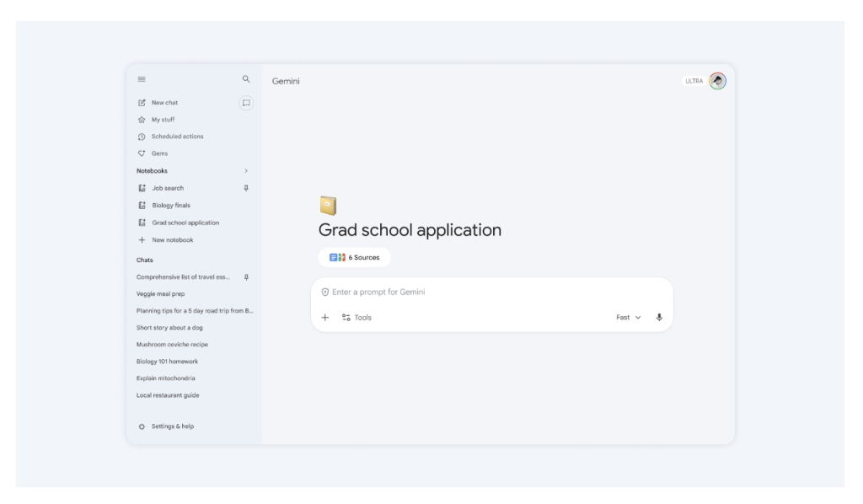The image size is (863, 504).
Task: Click the microphone icon for voice input
Action: [x=659, y=318]
